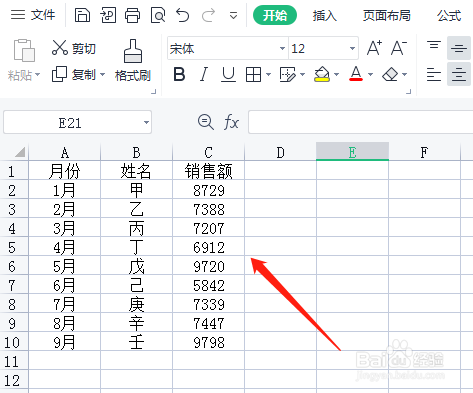Toggle Italic formatting

[x=204, y=74]
